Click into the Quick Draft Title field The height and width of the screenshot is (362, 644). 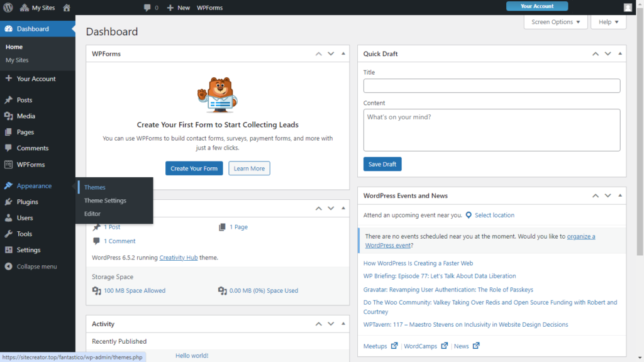pos(491,86)
